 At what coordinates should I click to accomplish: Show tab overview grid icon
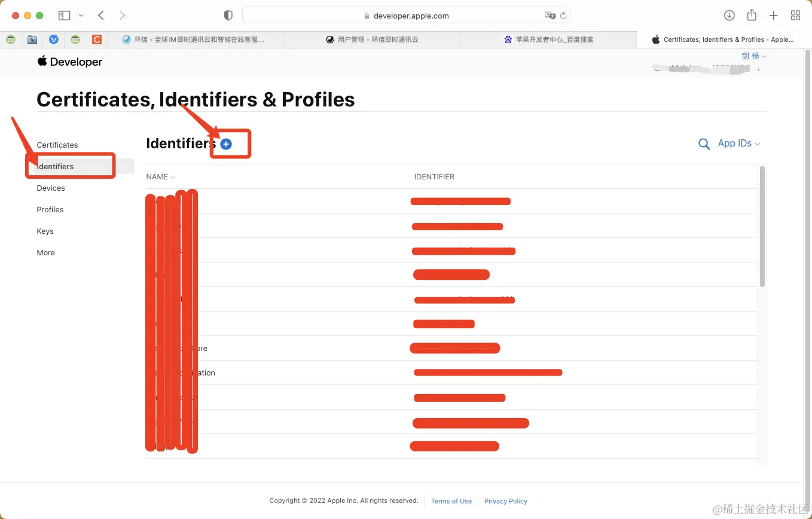pyautogui.click(x=795, y=16)
